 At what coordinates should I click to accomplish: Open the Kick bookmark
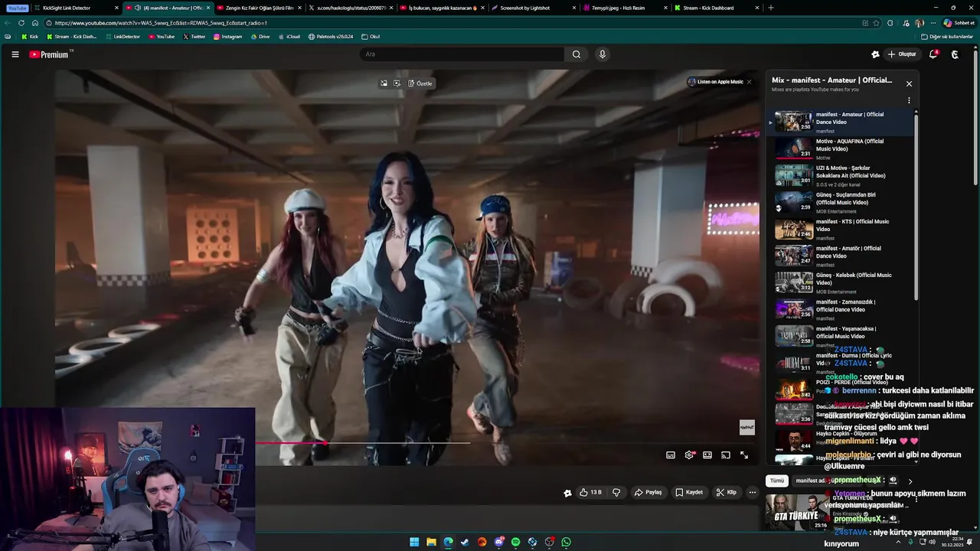tap(30, 37)
